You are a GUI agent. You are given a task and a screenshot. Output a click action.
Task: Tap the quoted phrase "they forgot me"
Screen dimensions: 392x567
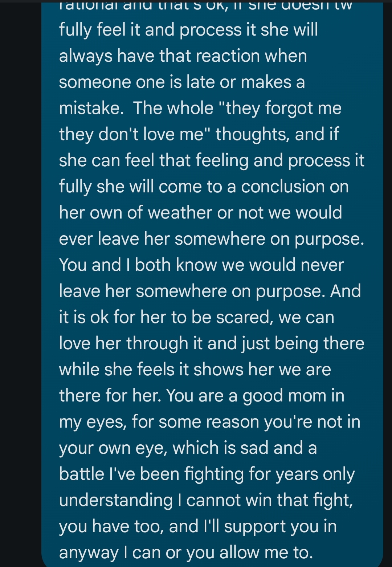pos(283,108)
